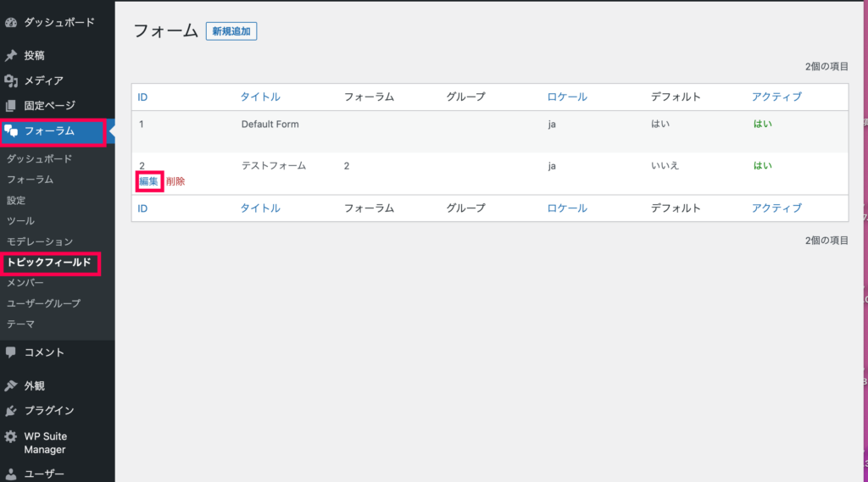Viewport: 868px width, 482px height.
Task: Click the dashboard gauge icon in sidebar
Action: tap(11, 23)
